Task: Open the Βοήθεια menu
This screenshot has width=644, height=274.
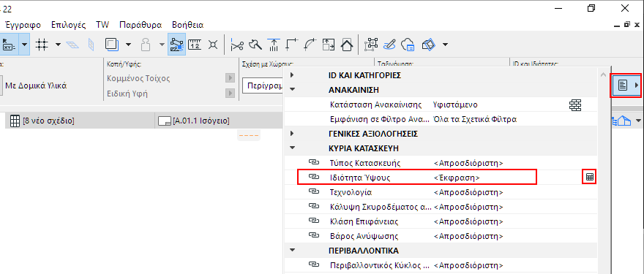Action: pyautogui.click(x=187, y=25)
